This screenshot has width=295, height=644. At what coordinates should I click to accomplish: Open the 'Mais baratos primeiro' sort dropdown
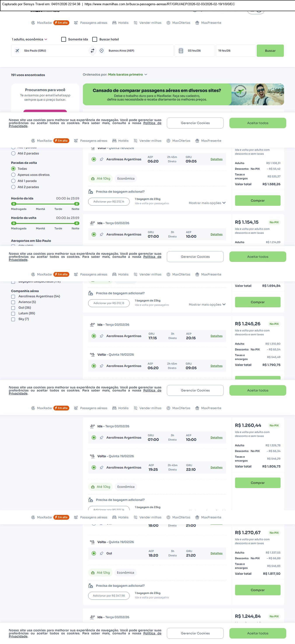pos(128,74)
